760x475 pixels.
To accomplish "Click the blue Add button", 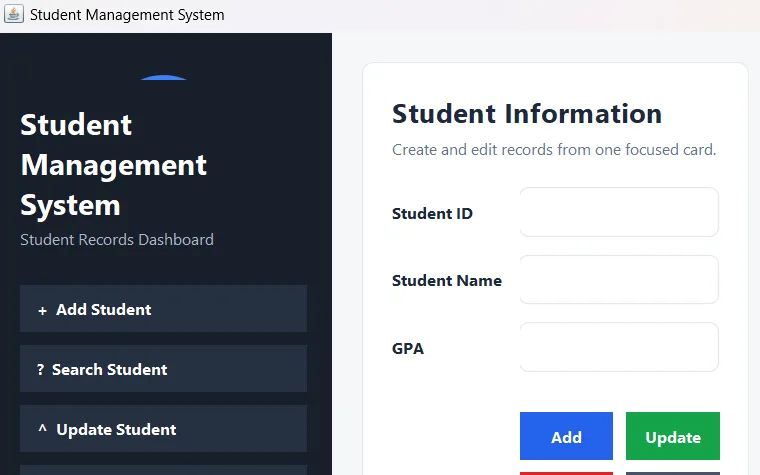I will 566,436.
